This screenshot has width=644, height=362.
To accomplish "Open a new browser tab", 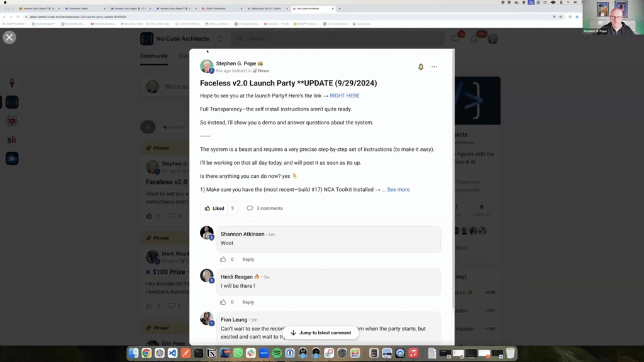I will point(339,9).
